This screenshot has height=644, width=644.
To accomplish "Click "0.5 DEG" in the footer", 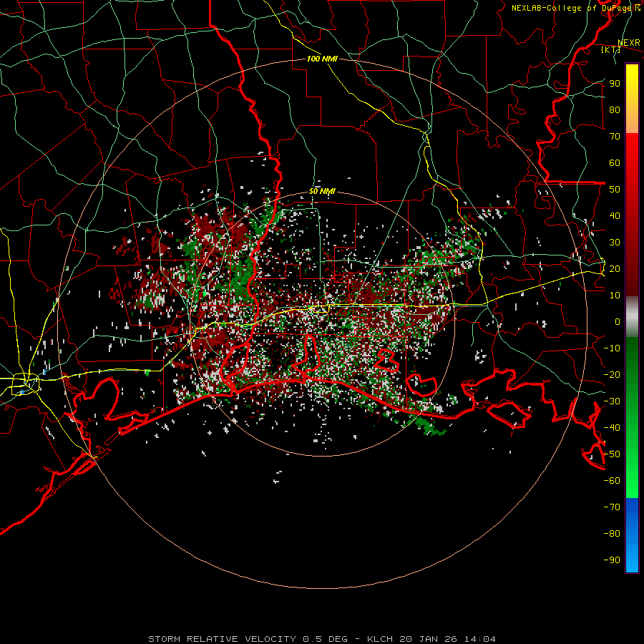I will [x=325, y=639].
